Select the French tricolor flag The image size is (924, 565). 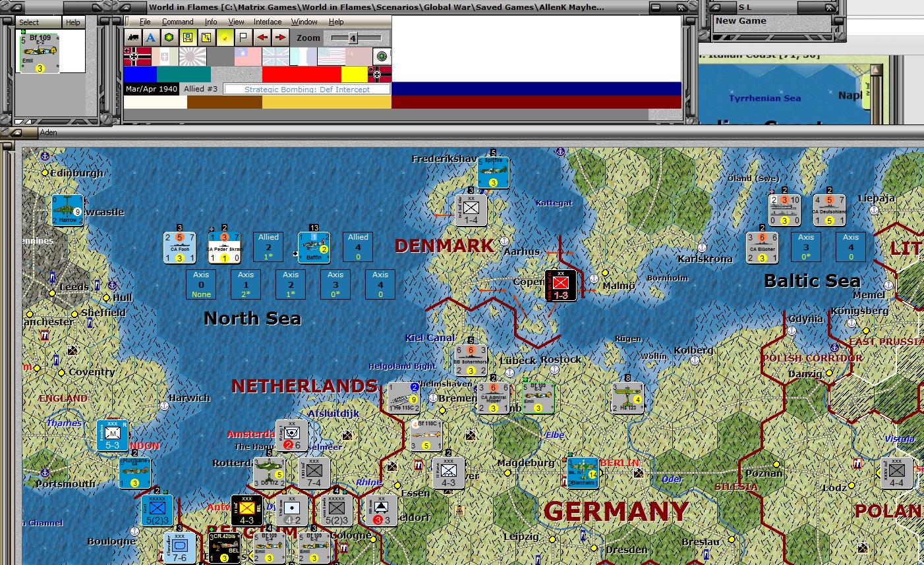click(x=303, y=57)
